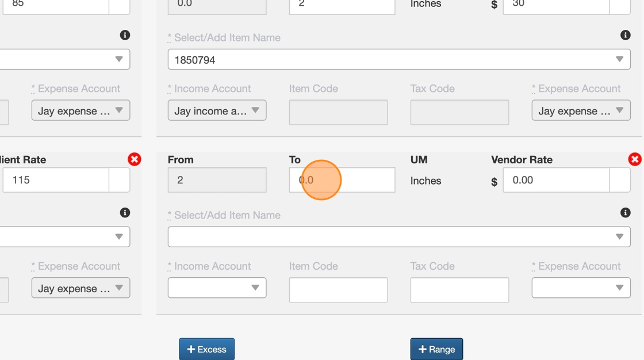Open the 1850794 item name dropdown
The width and height of the screenshot is (644, 360).
point(399,59)
